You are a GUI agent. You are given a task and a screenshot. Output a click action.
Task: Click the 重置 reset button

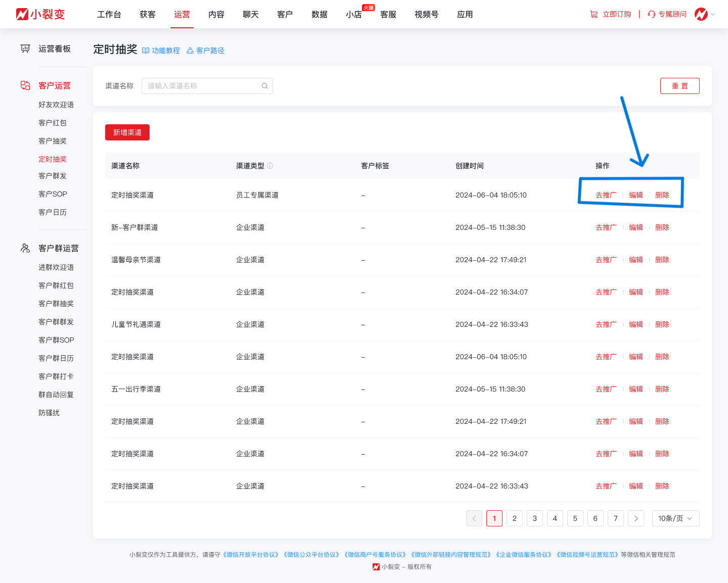coord(679,86)
